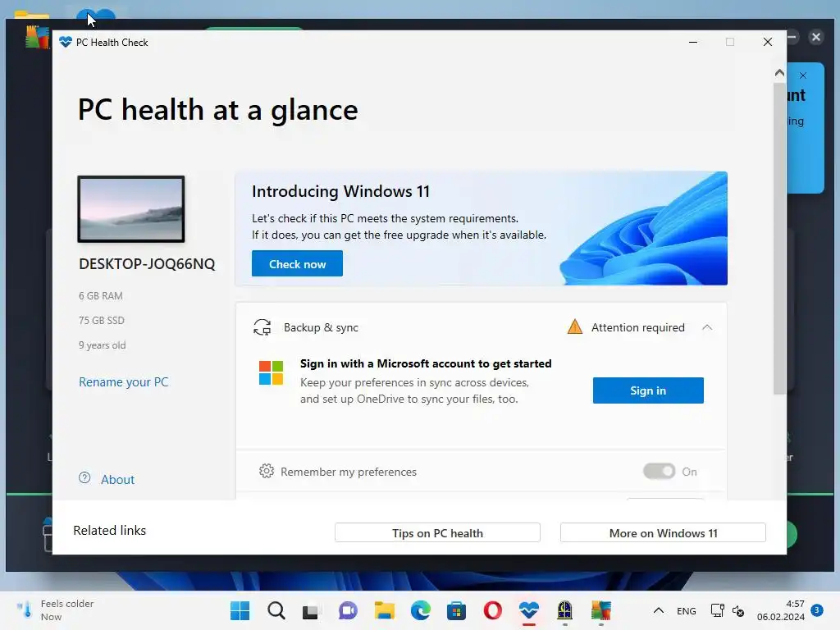The width and height of the screenshot is (840, 630).
Task: Open the About link
Action: (118, 479)
